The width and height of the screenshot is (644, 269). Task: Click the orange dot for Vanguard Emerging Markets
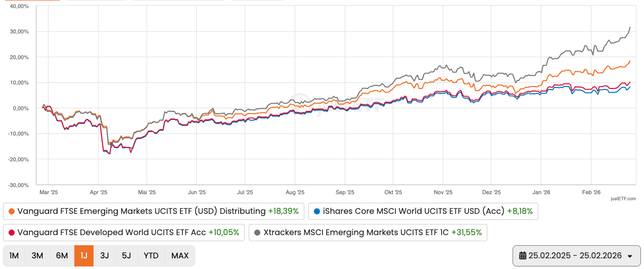pos(11,211)
